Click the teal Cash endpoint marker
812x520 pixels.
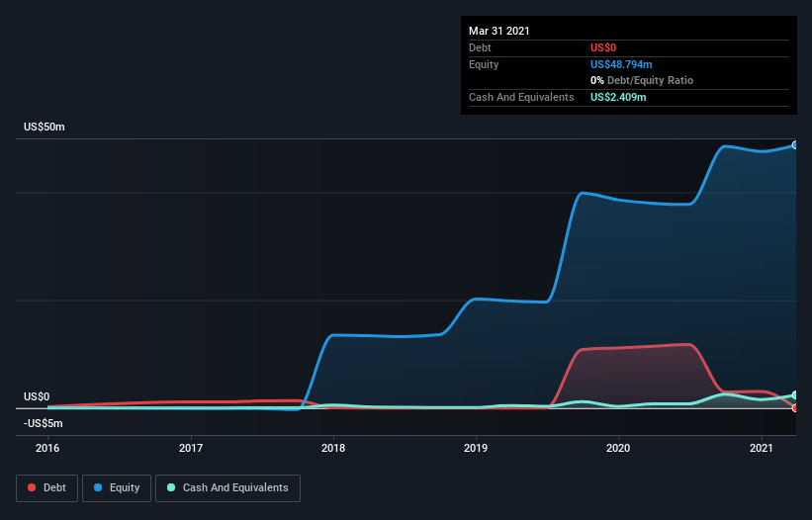795,395
